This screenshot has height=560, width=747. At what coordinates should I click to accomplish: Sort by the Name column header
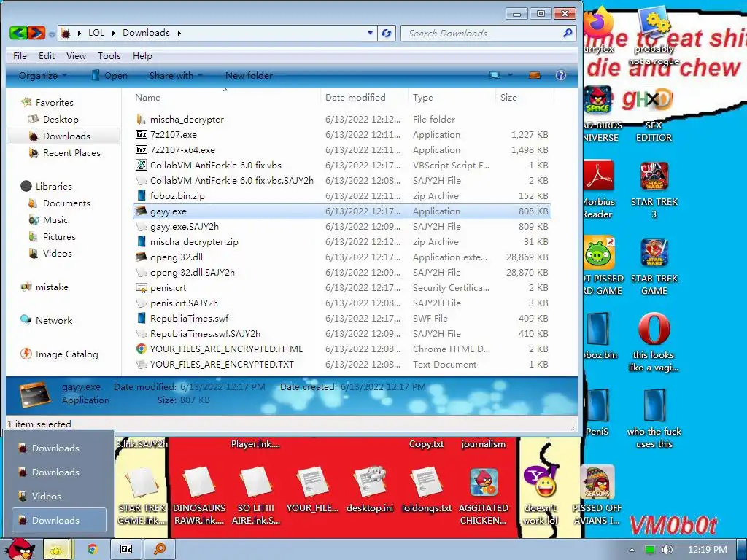pos(225,97)
